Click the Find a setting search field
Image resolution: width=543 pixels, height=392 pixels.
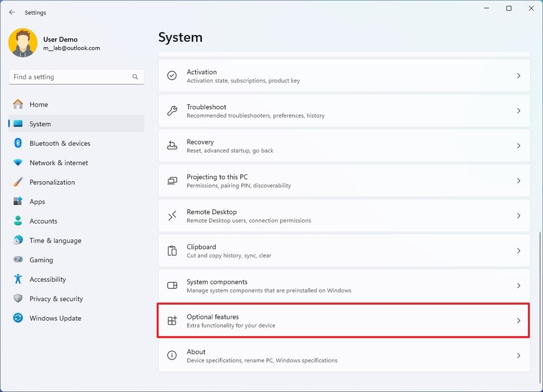[76, 76]
